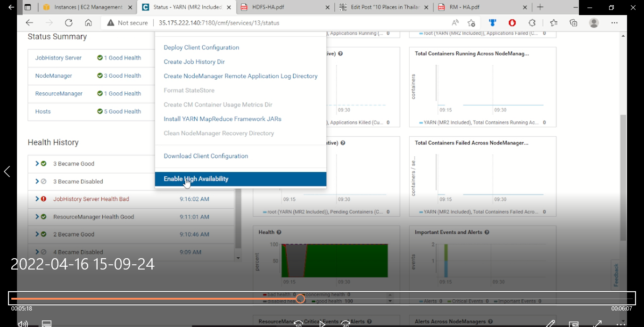Image resolution: width=644 pixels, height=327 pixels.
Task: Go to previous media with left chevron
Action: (x=7, y=172)
